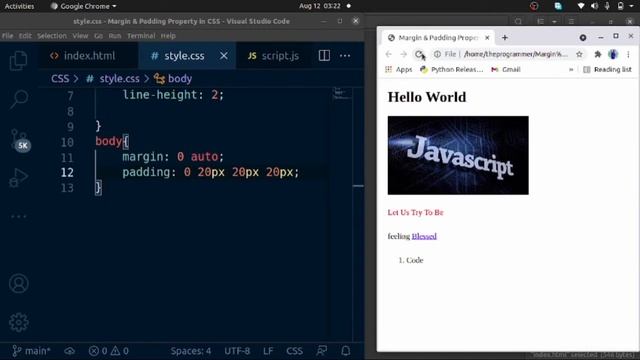
Task: Open the Accounts menu in VS Code
Action: [x=19, y=283]
